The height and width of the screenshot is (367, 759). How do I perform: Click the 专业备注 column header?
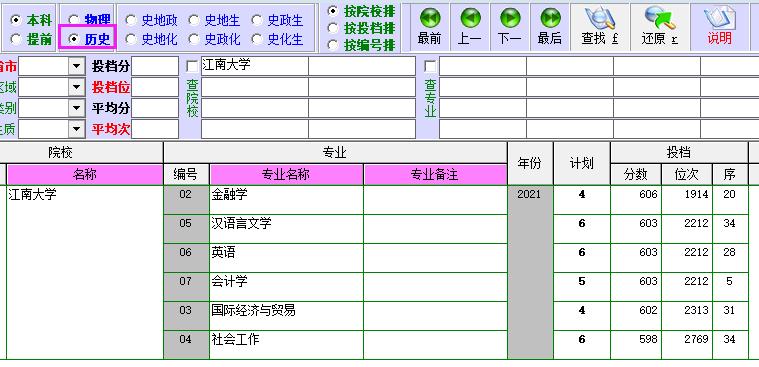tap(435, 175)
